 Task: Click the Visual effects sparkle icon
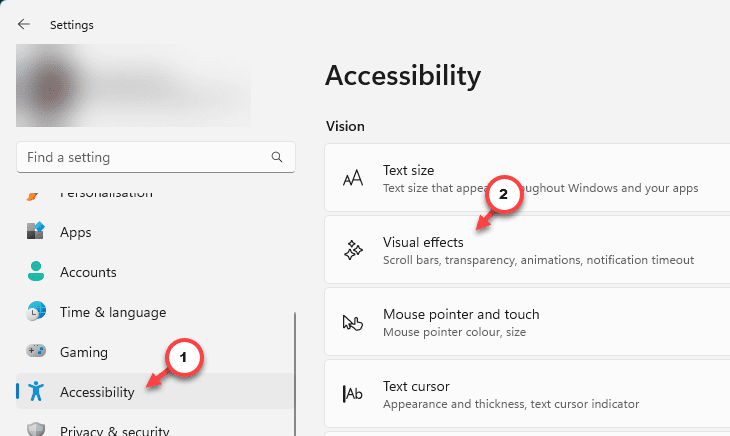click(x=353, y=250)
